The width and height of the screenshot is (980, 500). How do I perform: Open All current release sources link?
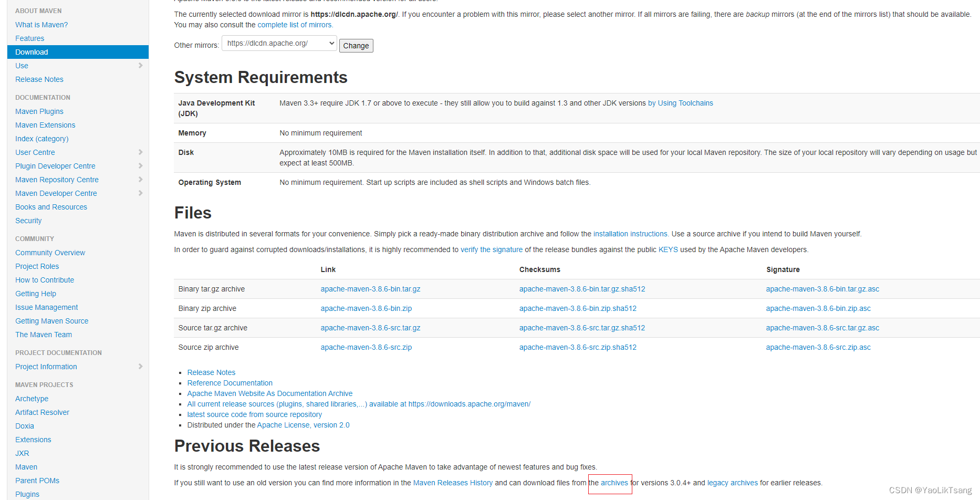(x=359, y=404)
